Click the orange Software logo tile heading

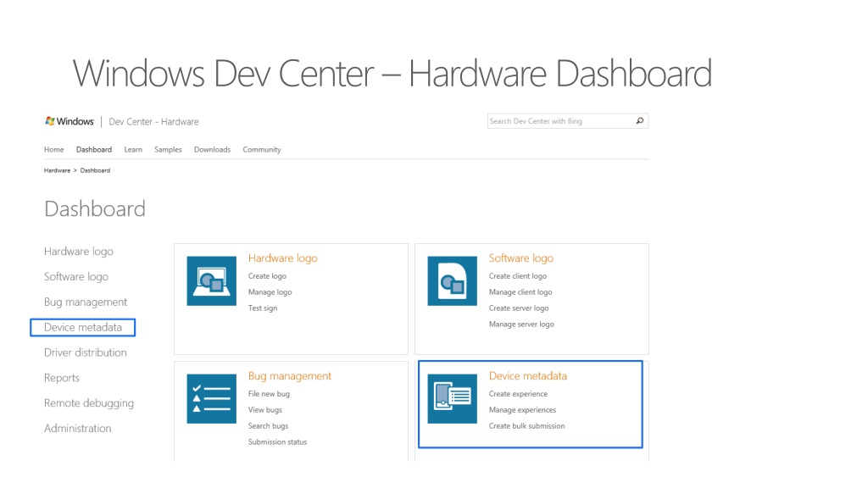521,258
